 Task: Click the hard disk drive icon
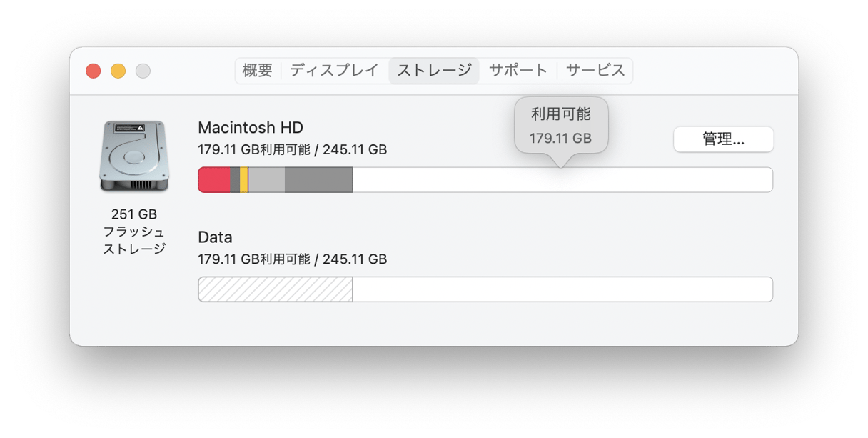click(x=134, y=156)
